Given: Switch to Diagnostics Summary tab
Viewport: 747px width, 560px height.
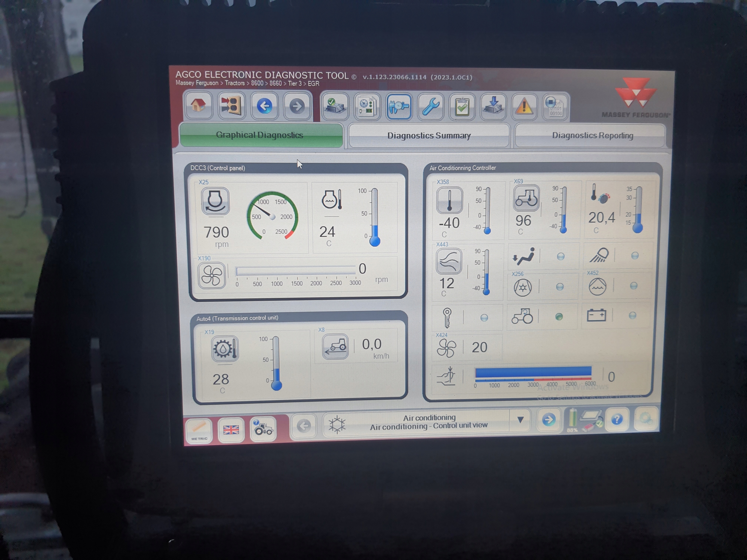Looking at the screenshot, I should coord(429,136).
